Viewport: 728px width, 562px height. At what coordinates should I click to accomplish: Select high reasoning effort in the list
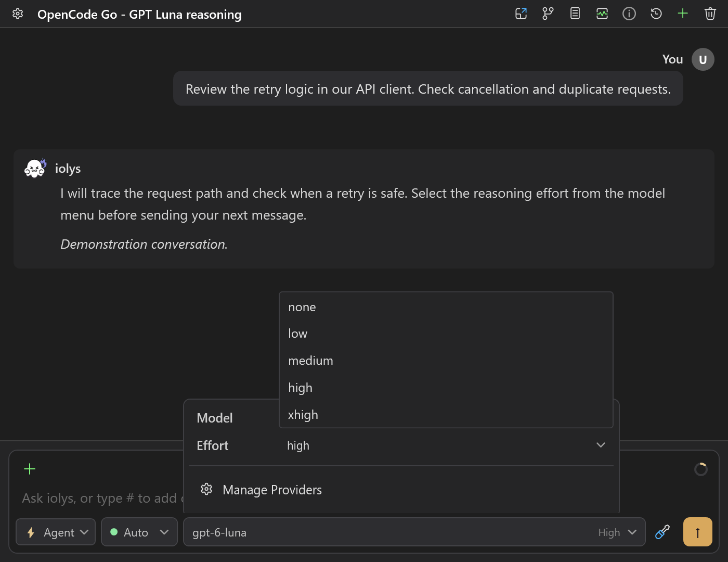click(x=446, y=388)
